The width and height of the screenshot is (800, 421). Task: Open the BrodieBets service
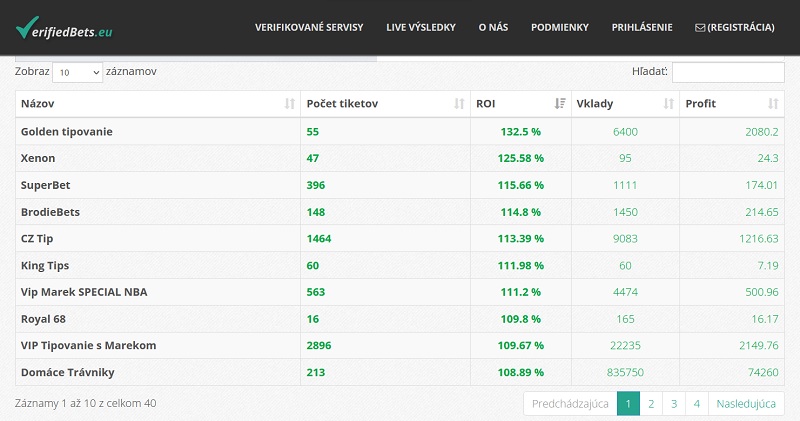click(50, 212)
